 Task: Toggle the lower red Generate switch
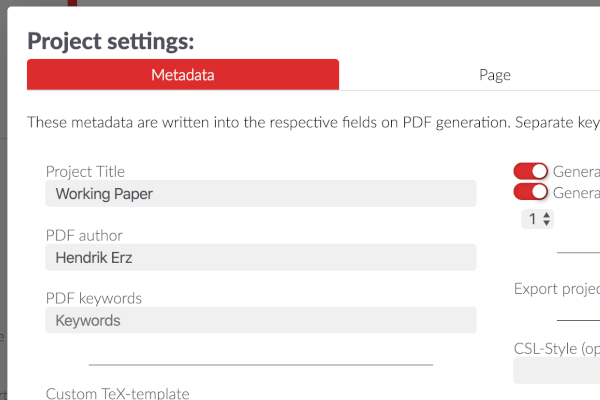[530, 192]
